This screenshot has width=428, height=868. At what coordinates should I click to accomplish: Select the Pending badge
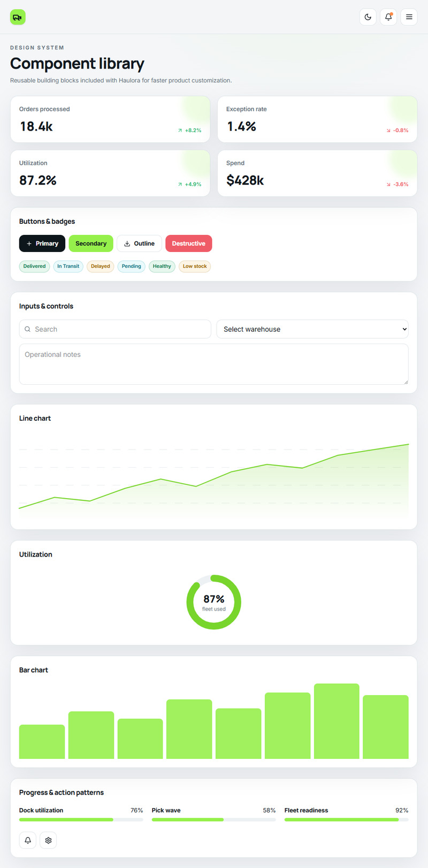click(x=132, y=266)
